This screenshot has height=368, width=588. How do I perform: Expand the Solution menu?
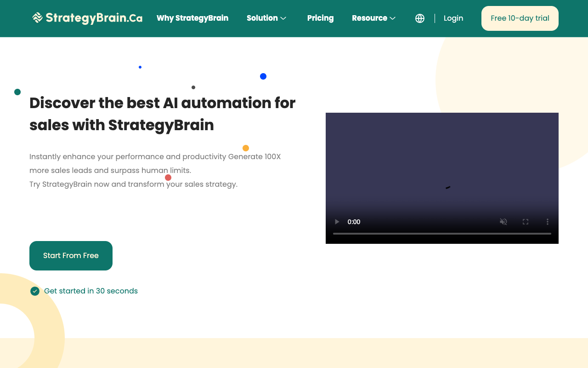point(266,18)
